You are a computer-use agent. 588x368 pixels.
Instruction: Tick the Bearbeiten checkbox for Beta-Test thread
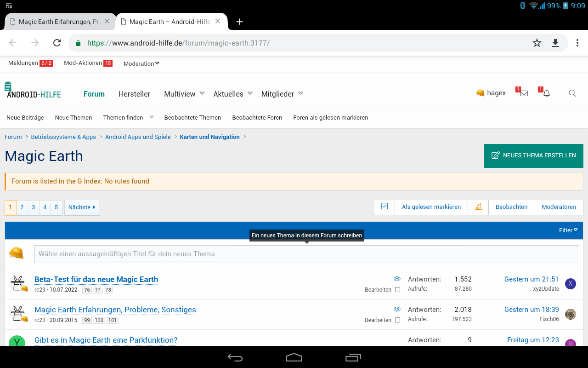397,290
